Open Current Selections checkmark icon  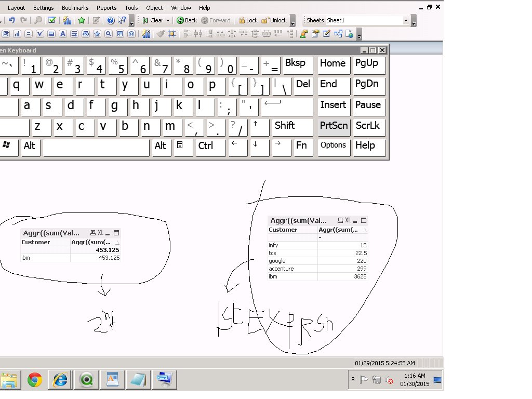coord(52,20)
